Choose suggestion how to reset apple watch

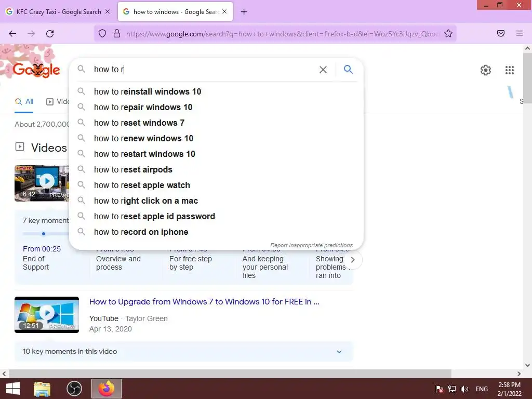216,185
